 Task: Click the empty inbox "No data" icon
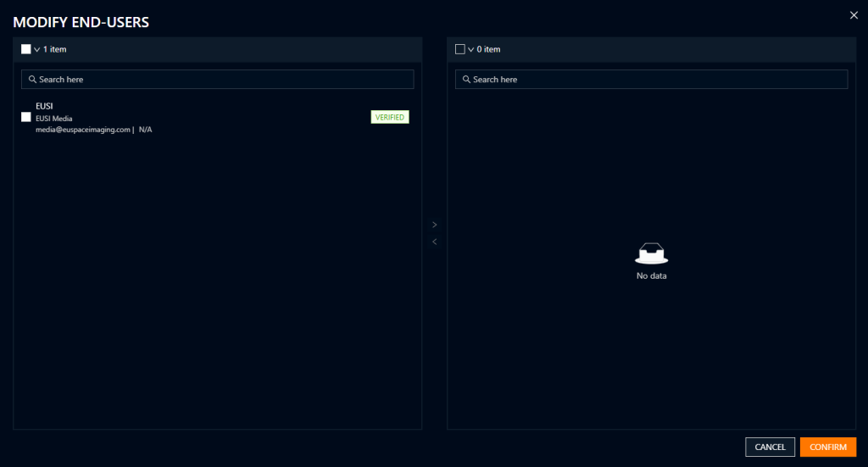click(651, 253)
